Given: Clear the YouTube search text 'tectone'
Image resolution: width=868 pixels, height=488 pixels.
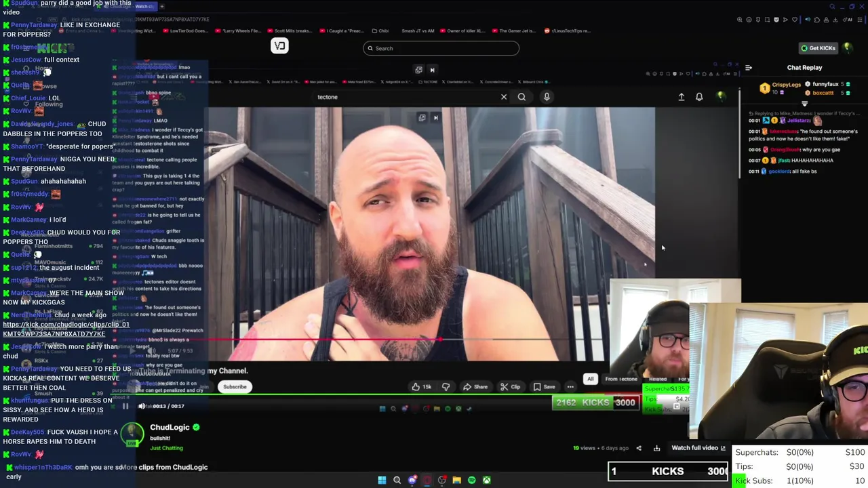Looking at the screenshot, I should point(504,97).
